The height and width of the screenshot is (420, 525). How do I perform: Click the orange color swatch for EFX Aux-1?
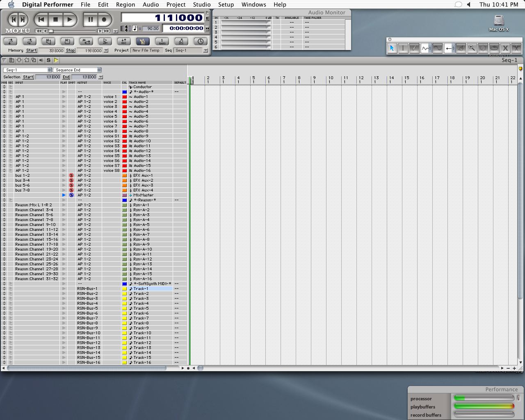pyautogui.click(x=124, y=176)
